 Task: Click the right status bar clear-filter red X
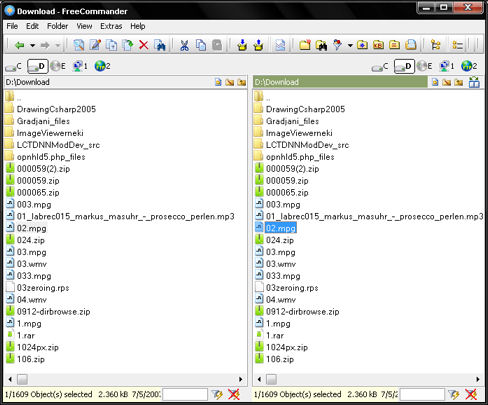click(471, 395)
